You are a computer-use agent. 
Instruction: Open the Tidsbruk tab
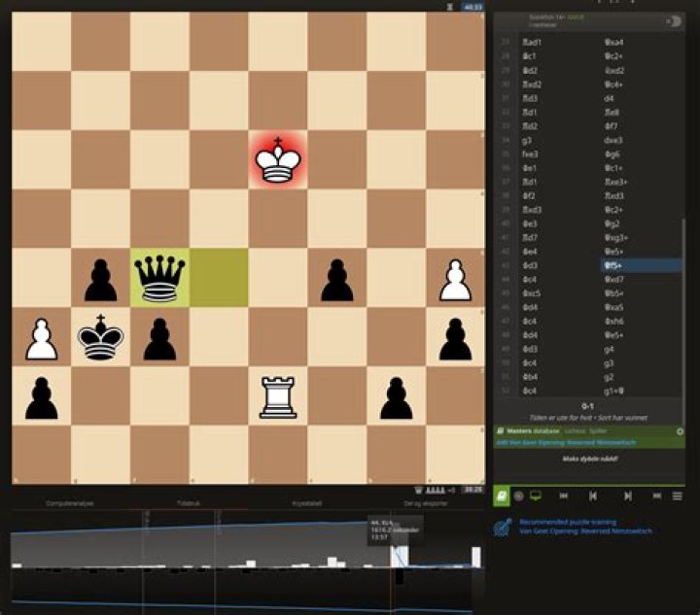point(189,503)
